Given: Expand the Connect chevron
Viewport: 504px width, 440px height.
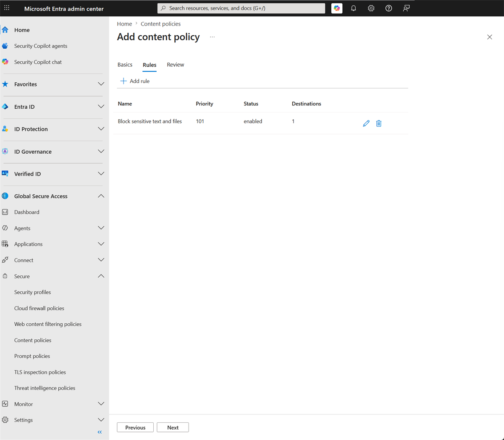Looking at the screenshot, I should click(101, 260).
